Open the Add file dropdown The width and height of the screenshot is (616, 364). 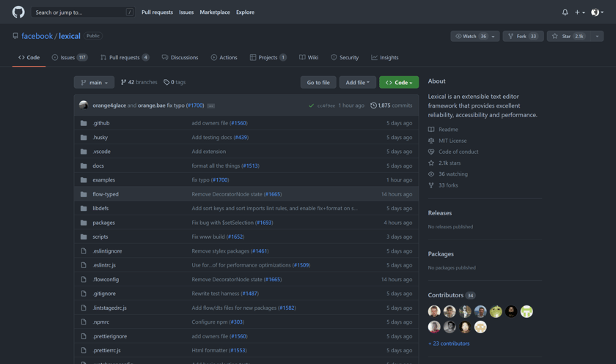click(358, 82)
